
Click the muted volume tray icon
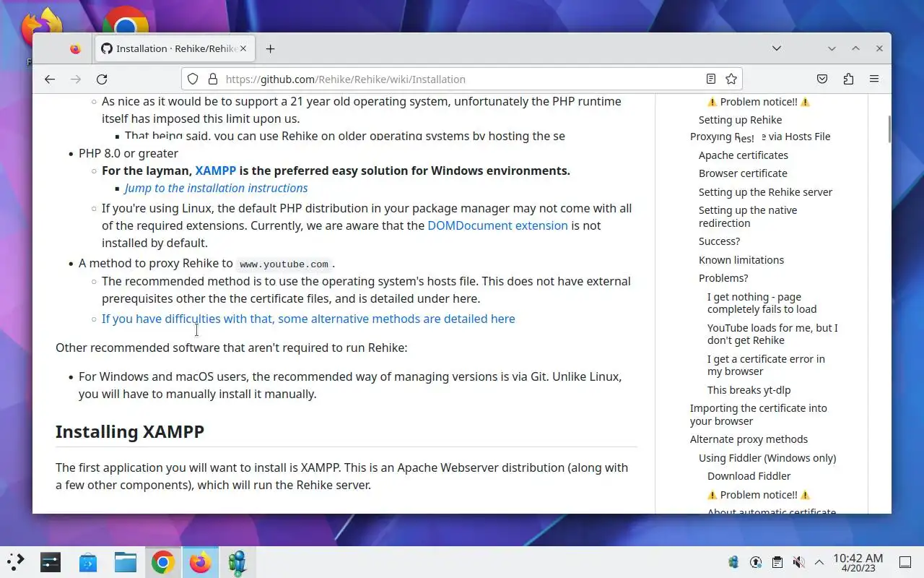(x=798, y=562)
